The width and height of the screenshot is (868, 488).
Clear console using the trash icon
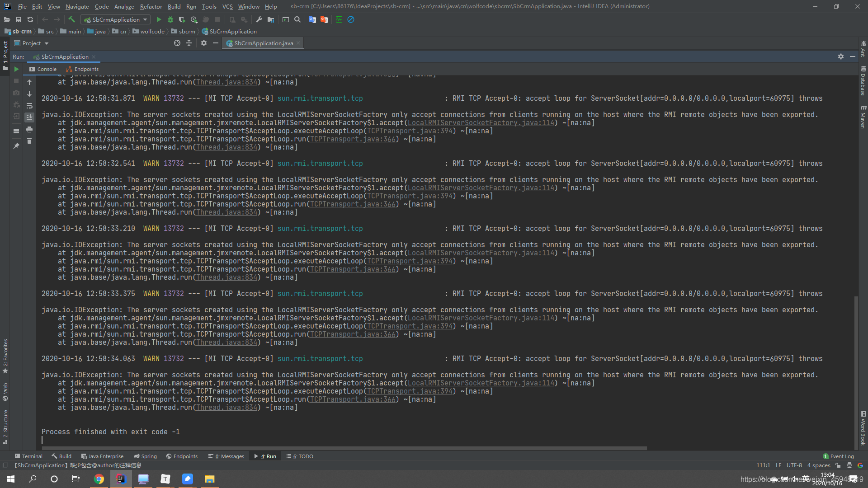(29, 141)
